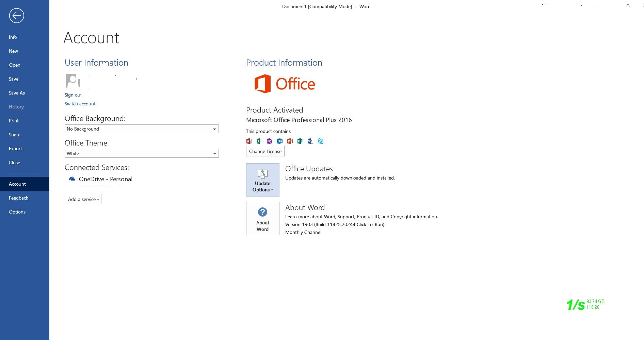Image resolution: width=644 pixels, height=340 pixels.
Task: Click the Product Information heading
Action: (284, 63)
